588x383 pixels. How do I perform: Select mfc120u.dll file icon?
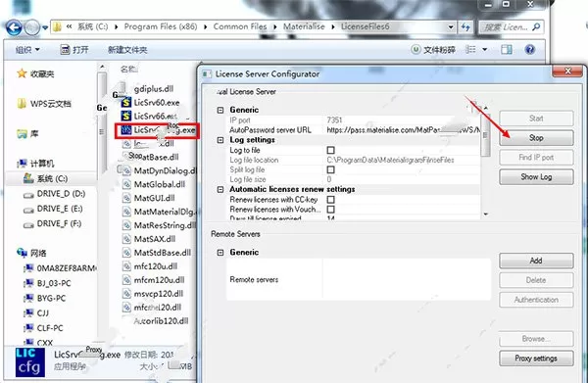(x=126, y=266)
